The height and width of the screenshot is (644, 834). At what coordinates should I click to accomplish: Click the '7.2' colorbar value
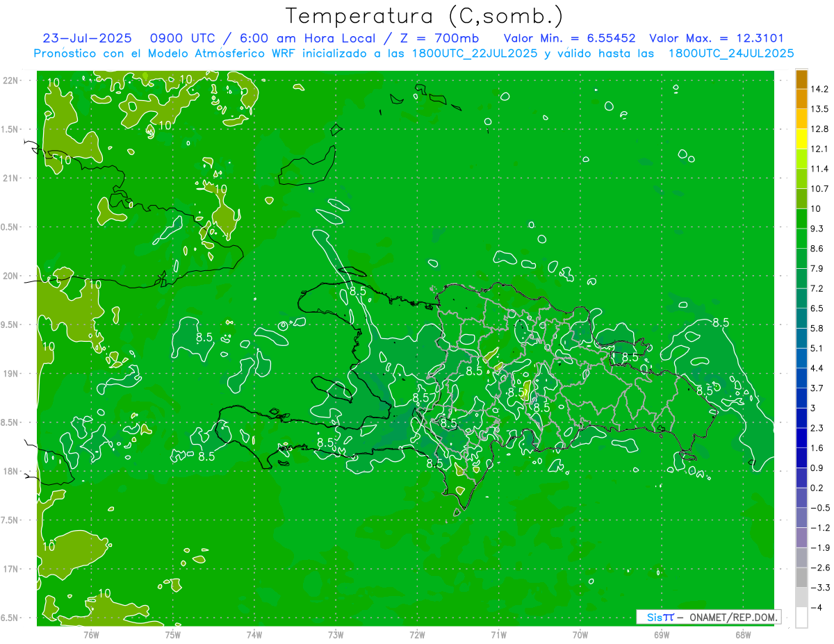point(817,288)
